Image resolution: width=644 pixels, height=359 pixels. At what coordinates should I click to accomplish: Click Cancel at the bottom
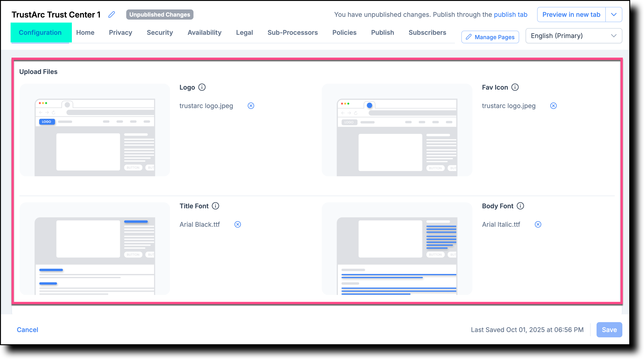(x=27, y=330)
